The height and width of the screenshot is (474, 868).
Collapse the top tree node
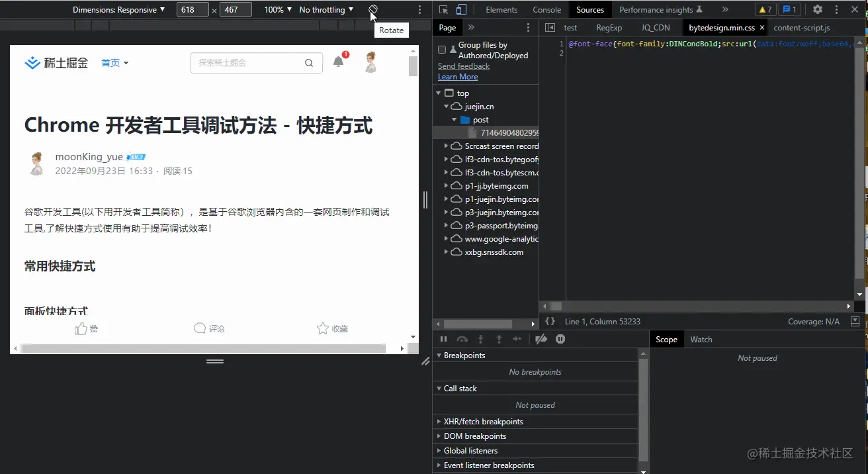[x=438, y=93]
